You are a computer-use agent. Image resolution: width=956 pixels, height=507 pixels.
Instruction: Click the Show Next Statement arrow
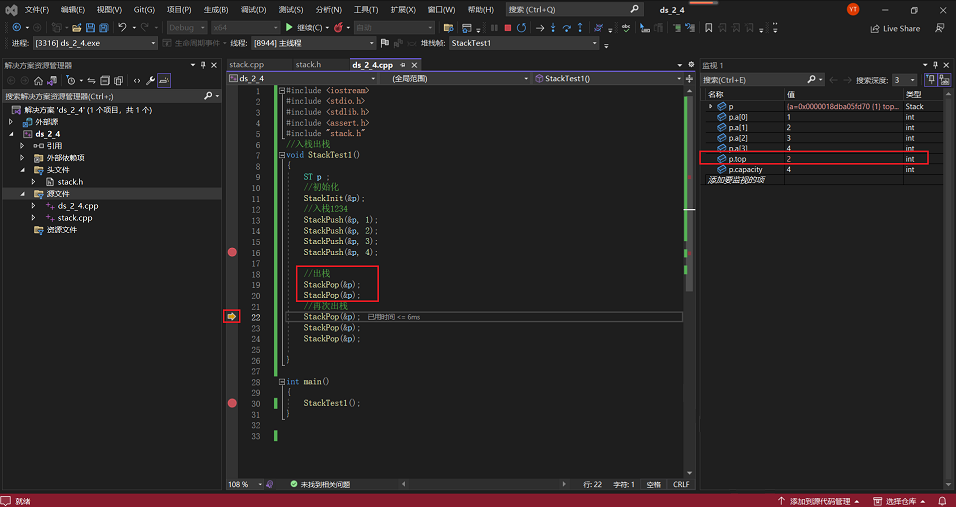tap(540, 28)
